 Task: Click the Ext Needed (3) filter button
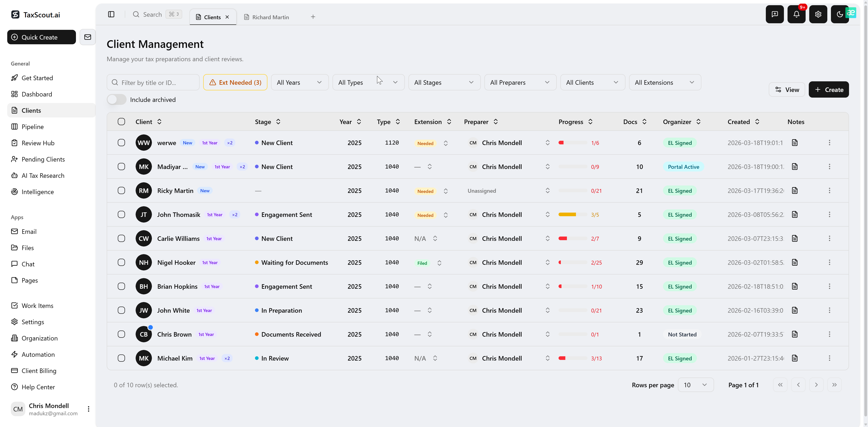point(235,82)
